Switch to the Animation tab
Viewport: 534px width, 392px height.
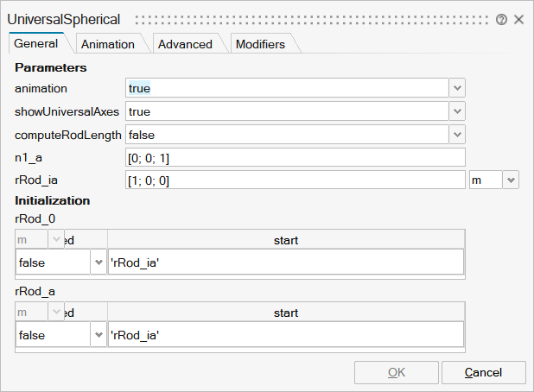pyautogui.click(x=107, y=44)
